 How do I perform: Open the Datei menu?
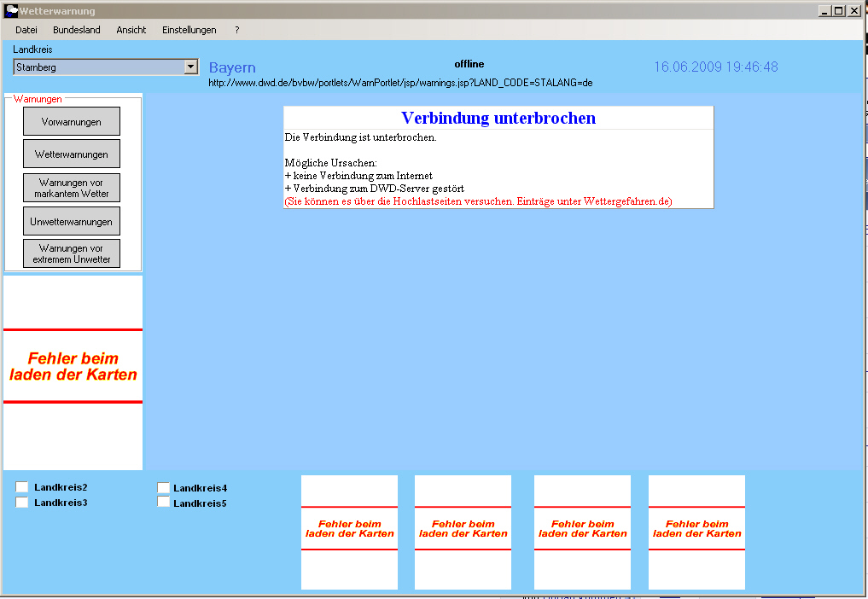pos(26,30)
